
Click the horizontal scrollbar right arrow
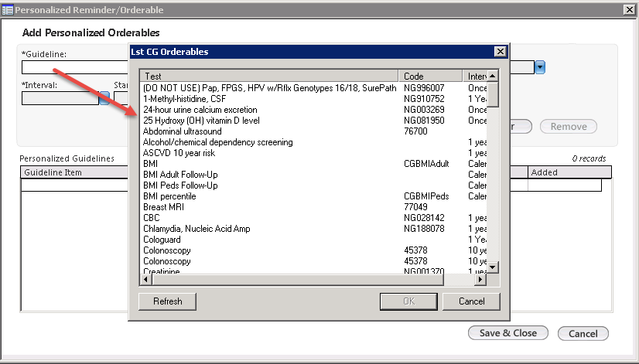(480, 279)
